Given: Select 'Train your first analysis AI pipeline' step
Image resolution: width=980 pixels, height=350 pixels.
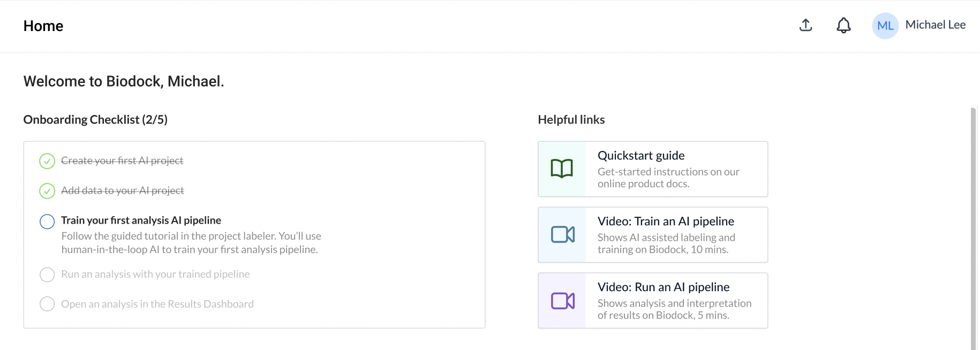Looking at the screenshot, I should tap(141, 220).
